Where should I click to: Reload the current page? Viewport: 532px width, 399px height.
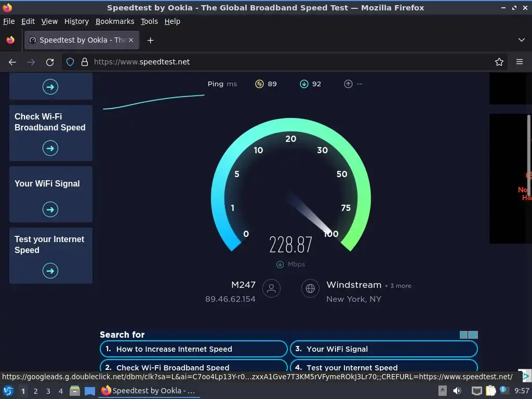(50, 62)
